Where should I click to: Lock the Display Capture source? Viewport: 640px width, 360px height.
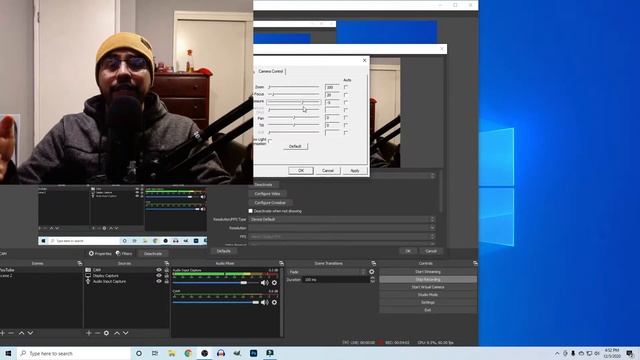(167, 276)
